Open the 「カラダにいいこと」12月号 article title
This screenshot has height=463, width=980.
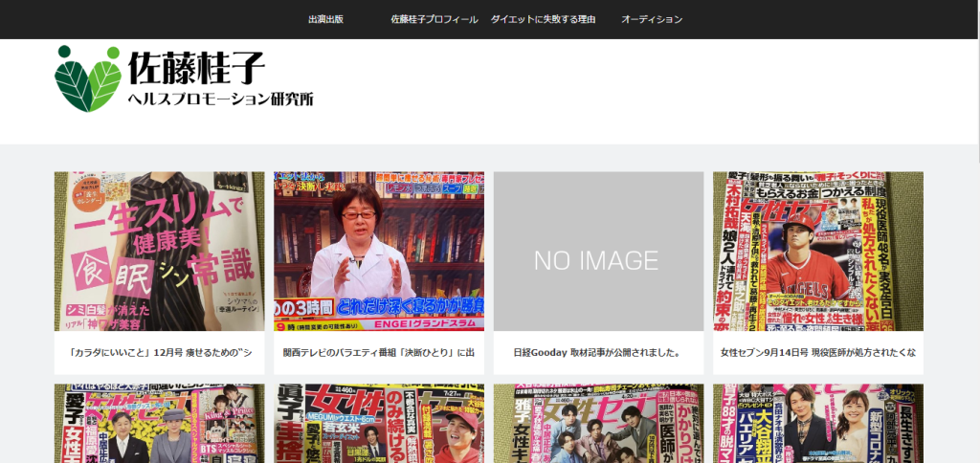point(159,353)
